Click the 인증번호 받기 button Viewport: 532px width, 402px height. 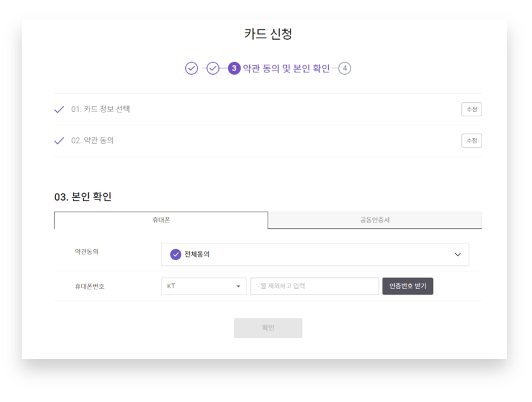(x=407, y=286)
